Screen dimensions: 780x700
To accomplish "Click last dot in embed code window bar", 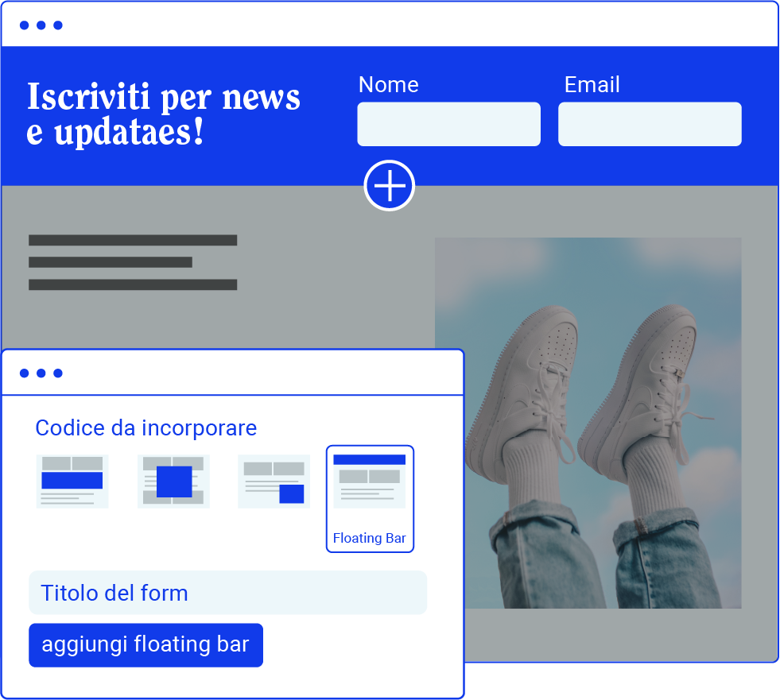I will [x=58, y=373].
